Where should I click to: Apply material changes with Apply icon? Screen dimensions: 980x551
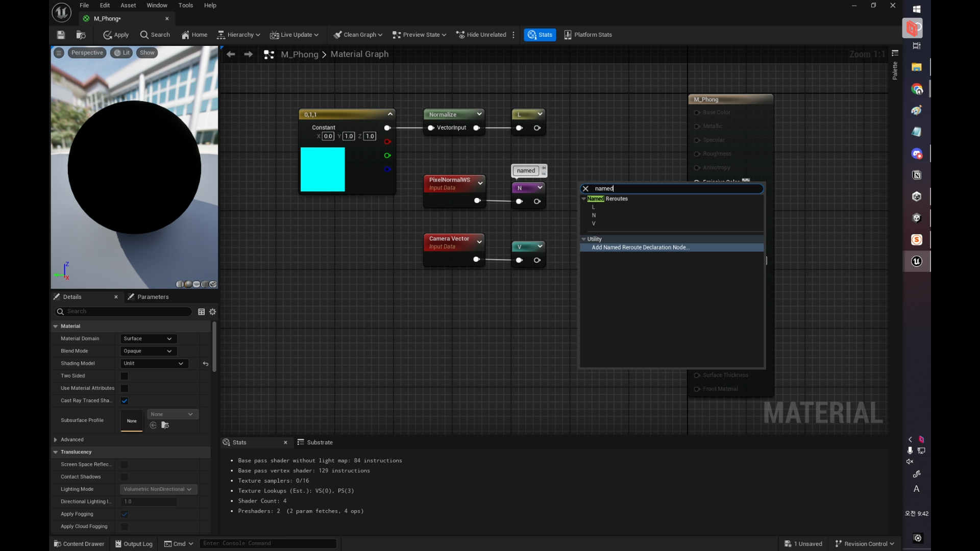coord(116,35)
